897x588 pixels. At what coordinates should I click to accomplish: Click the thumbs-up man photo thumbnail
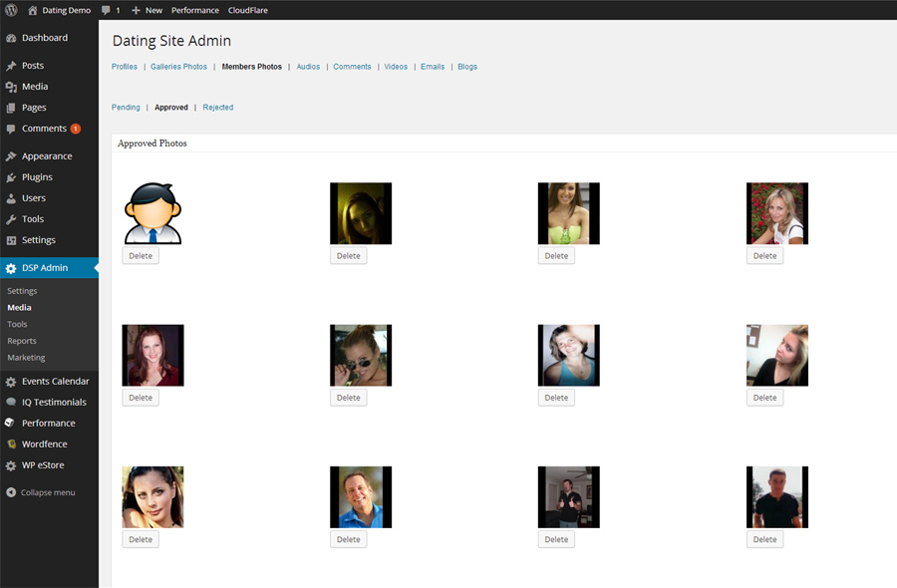coord(569,497)
